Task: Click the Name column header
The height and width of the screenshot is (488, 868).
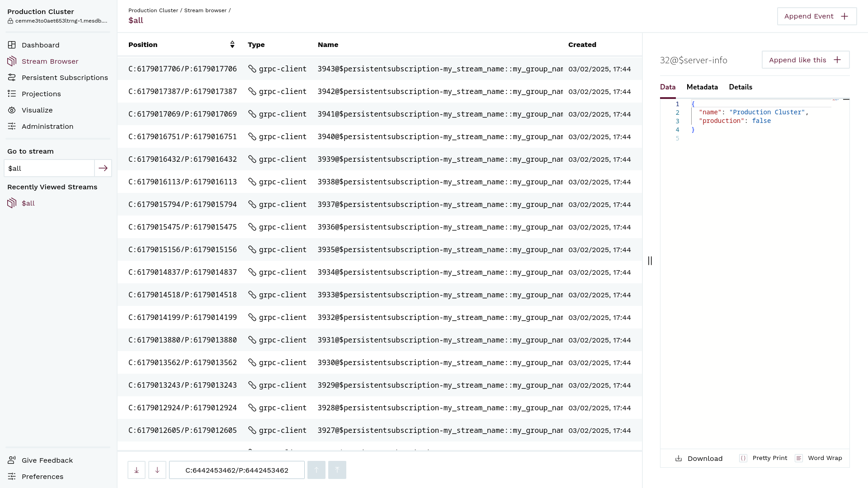Action: [328, 45]
